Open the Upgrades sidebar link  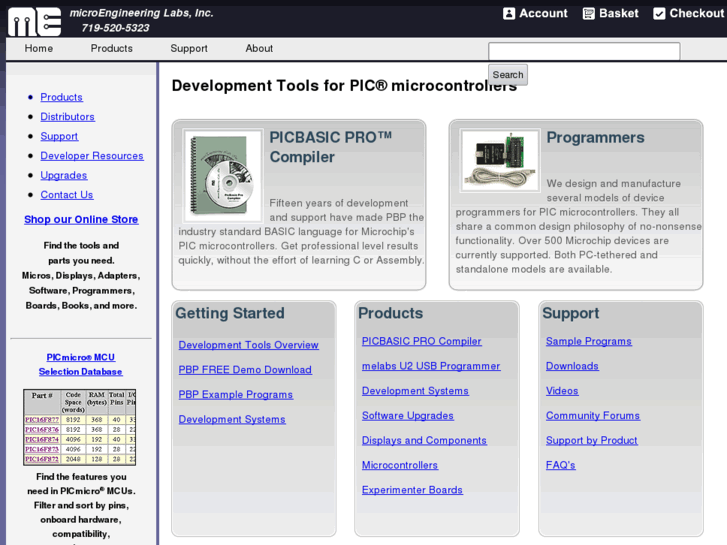click(64, 175)
